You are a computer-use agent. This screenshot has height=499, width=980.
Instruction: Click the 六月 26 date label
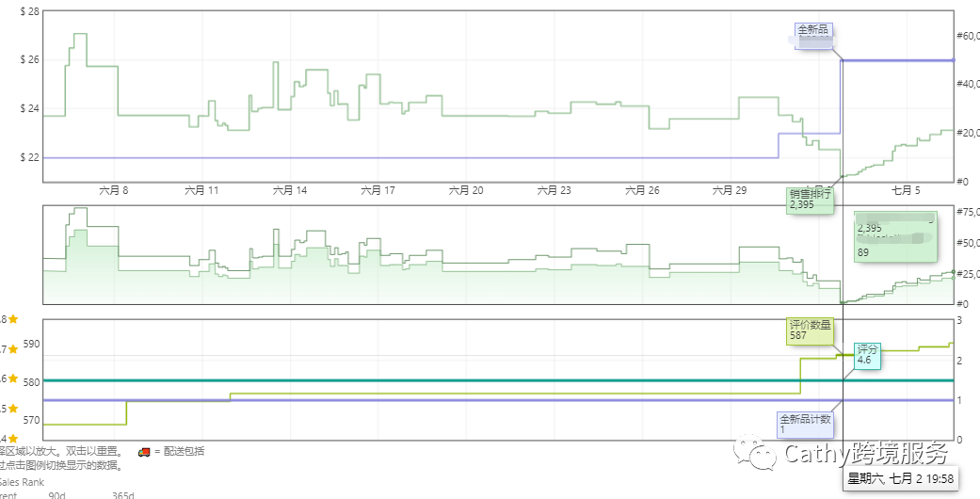642,191
